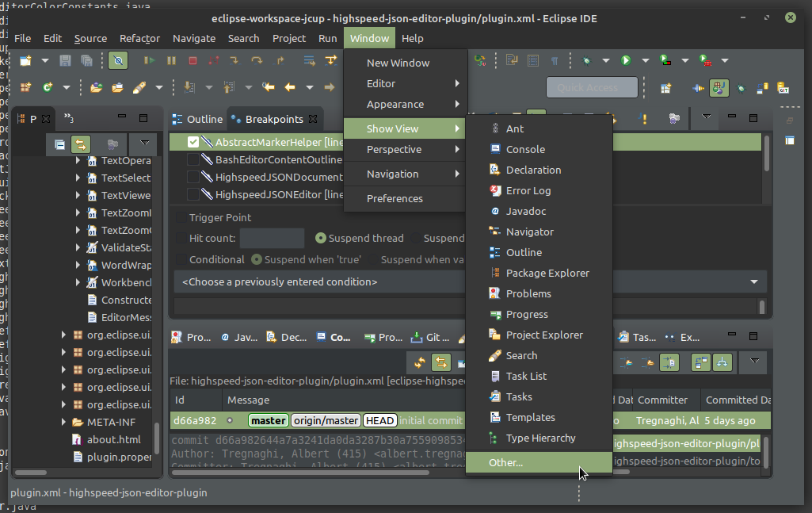Click the Resume debug icon
This screenshot has width=812, height=513.
tap(149, 60)
